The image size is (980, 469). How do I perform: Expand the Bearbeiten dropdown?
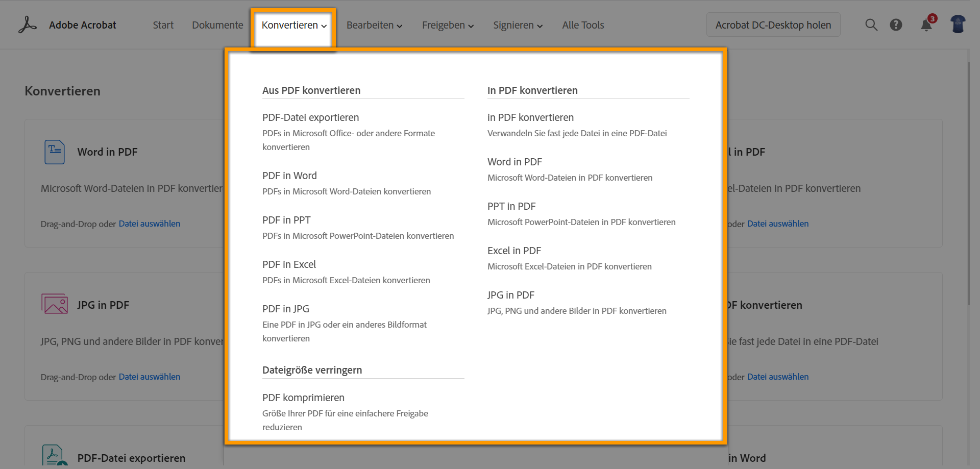(x=374, y=25)
